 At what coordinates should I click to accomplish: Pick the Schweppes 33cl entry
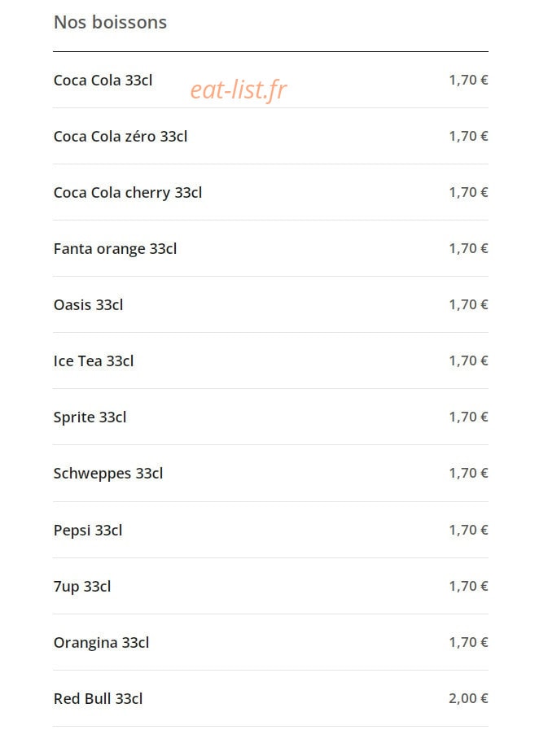tap(108, 474)
